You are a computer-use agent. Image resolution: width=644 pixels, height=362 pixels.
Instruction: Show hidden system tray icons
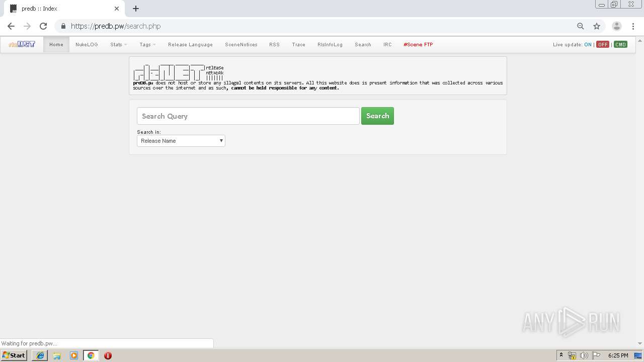561,355
